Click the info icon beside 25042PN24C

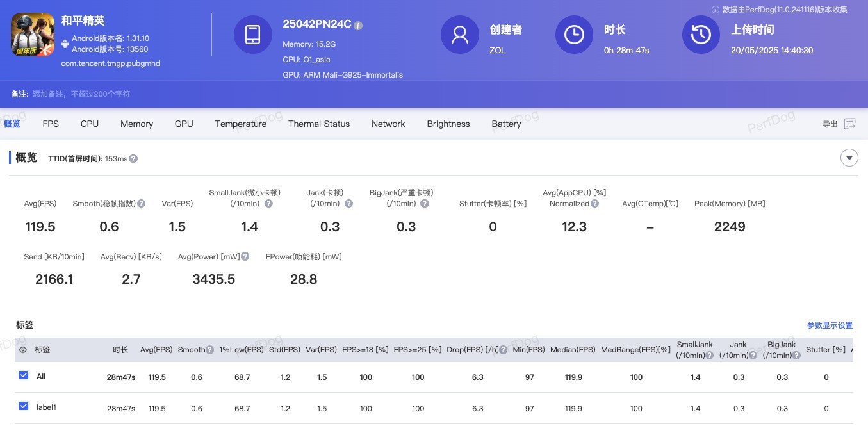click(358, 26)
